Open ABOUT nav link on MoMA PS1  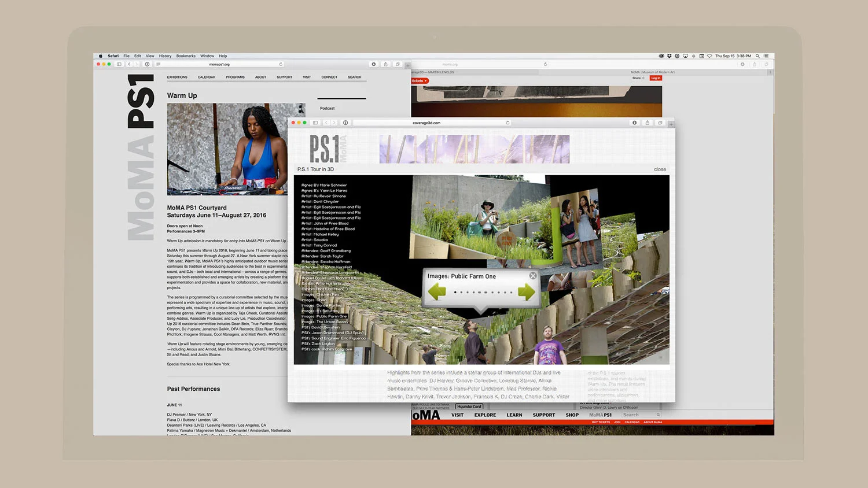coord(261,77)
